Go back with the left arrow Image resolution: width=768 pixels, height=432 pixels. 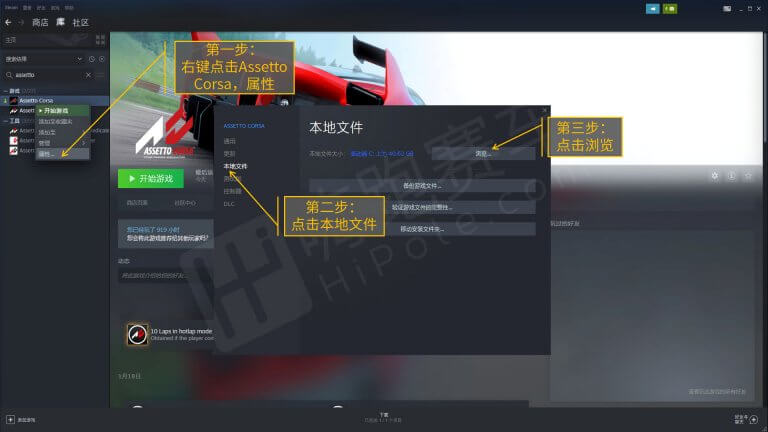[x=8, y=23]
